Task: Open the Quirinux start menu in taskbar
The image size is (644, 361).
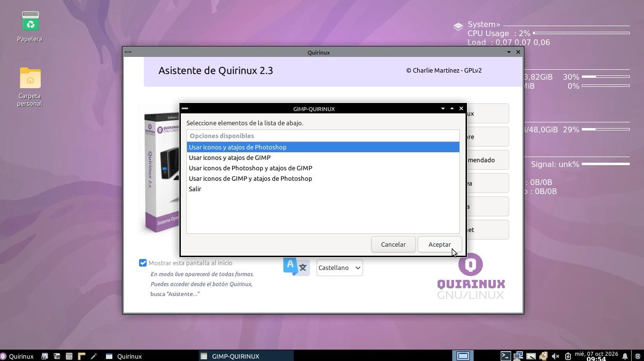Action: coord(17,356)
